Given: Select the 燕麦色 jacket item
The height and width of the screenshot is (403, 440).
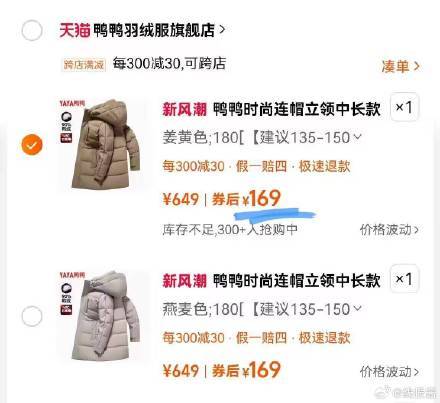Looking at the screenshot, I should [32, 316].
